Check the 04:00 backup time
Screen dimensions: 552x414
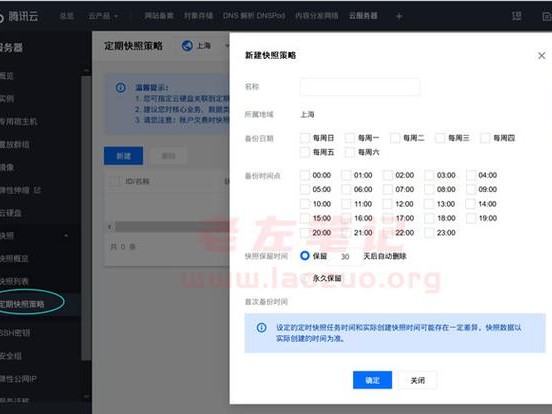[471, 175]
